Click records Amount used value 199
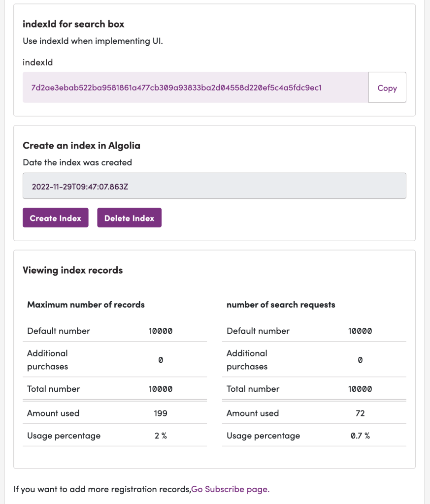Screen dimensions: 430x504 pos(161,413)
